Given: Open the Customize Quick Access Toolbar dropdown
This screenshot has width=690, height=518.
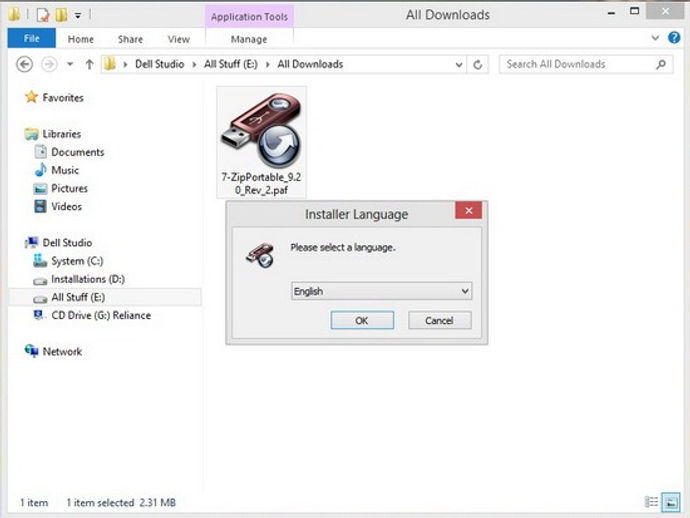Looking at the screenshot, I should pos(77,16).
